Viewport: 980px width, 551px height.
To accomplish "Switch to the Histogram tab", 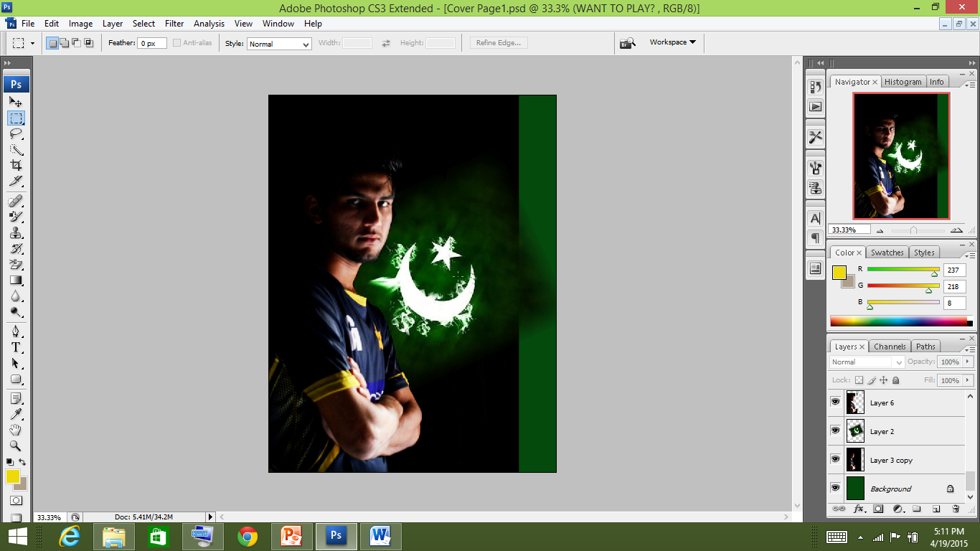I will click(903, 82).
